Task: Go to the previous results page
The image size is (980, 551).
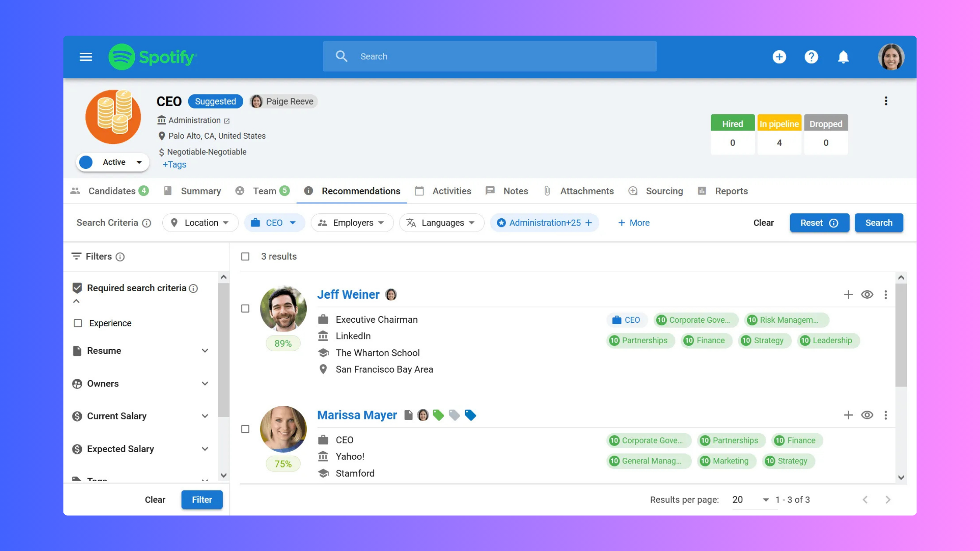Action: point(865,499)
